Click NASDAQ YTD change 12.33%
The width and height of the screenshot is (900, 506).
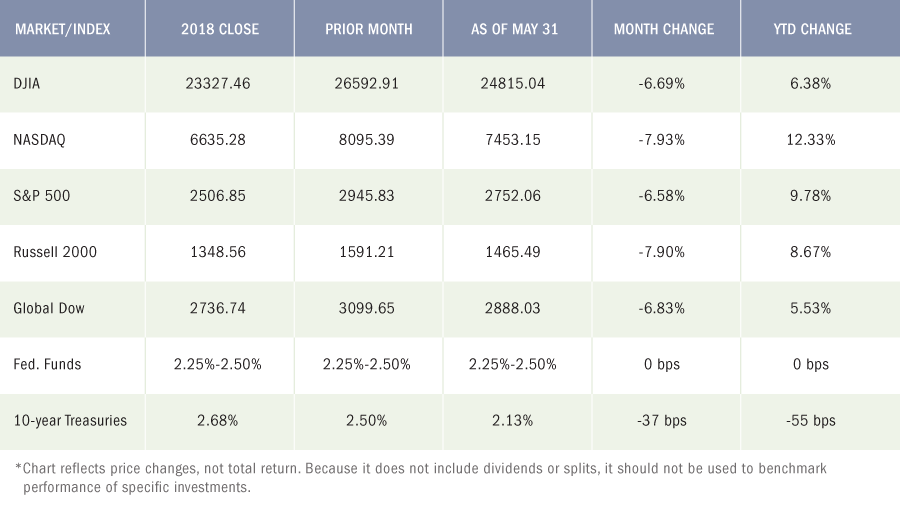click(810, 140)
